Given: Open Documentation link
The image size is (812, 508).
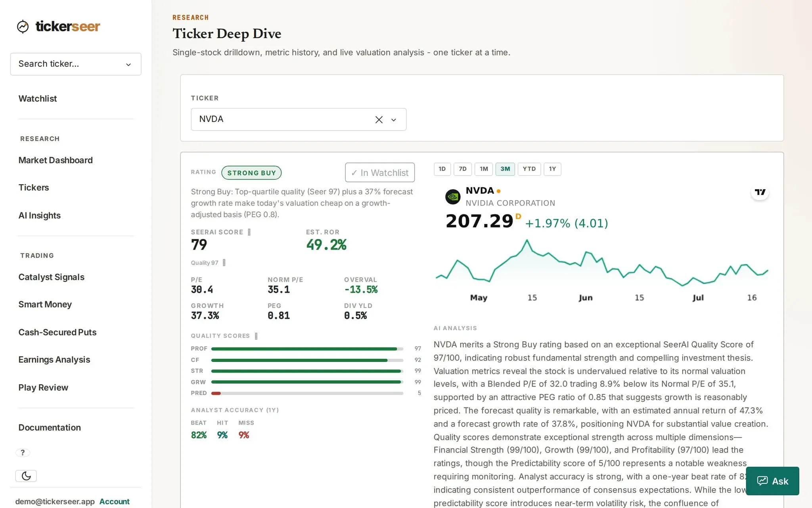Looking at the screenshot, I should 50,427.
